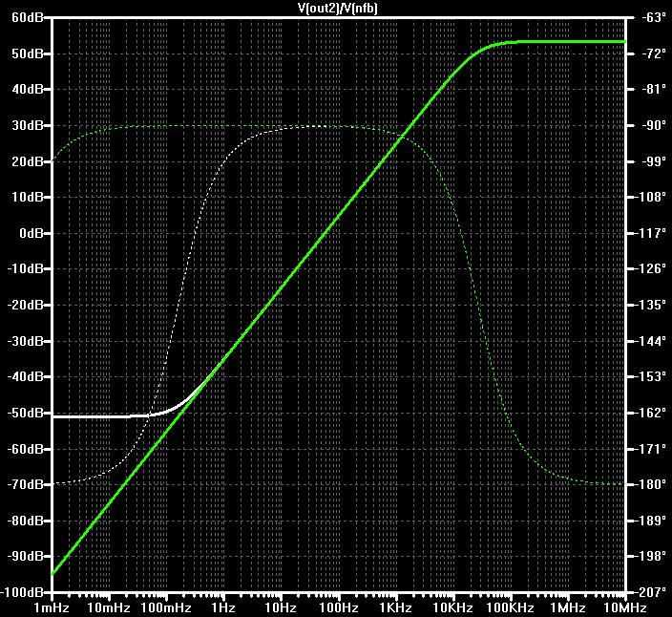Click the -90dB left axis label
The image size is (672, 617).
(x=25, y=556)
